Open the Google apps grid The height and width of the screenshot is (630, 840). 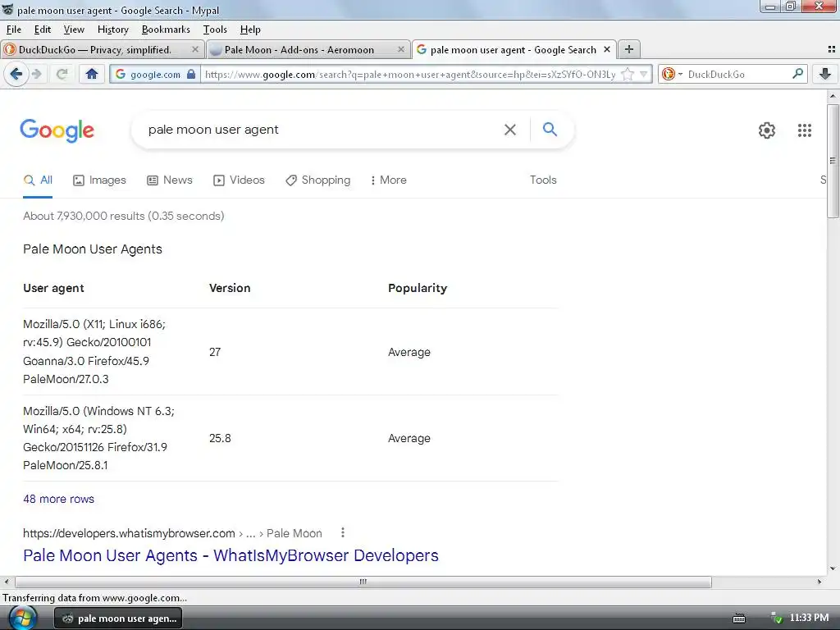tap(804, 130)
